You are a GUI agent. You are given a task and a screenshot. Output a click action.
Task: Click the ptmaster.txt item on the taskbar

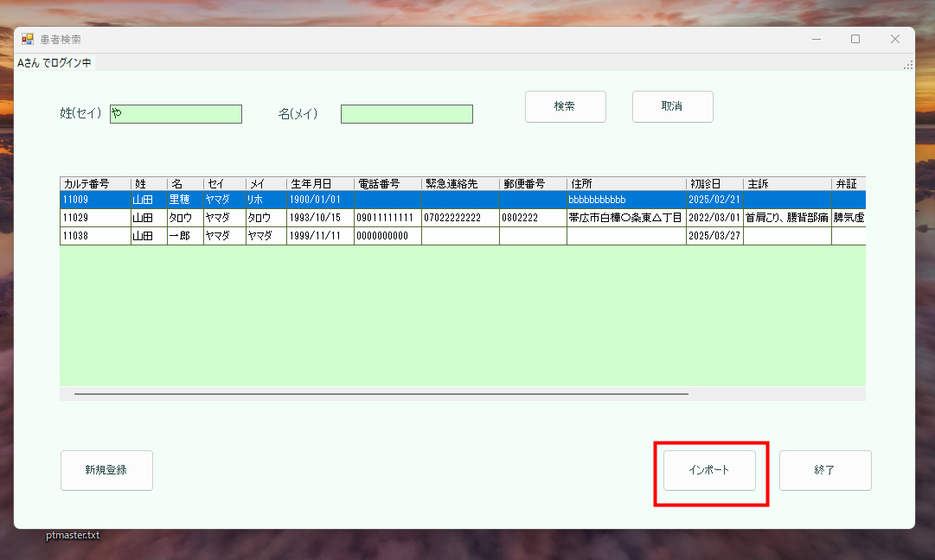pos(74,535)
